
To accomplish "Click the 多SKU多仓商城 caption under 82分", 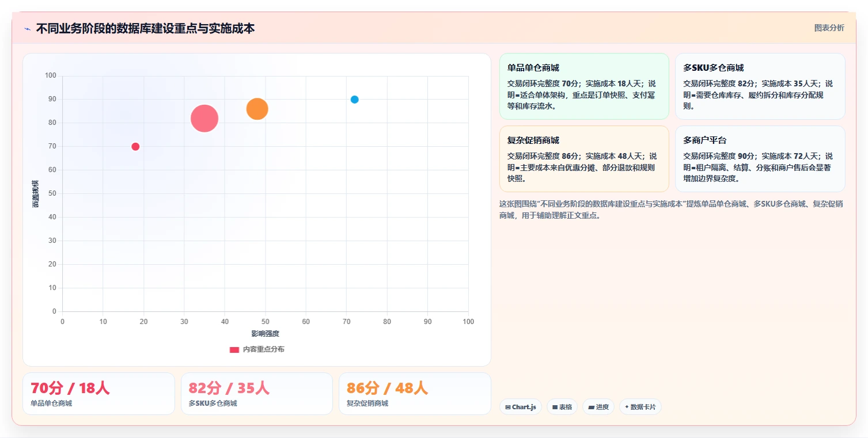I will tap(213, 403).
